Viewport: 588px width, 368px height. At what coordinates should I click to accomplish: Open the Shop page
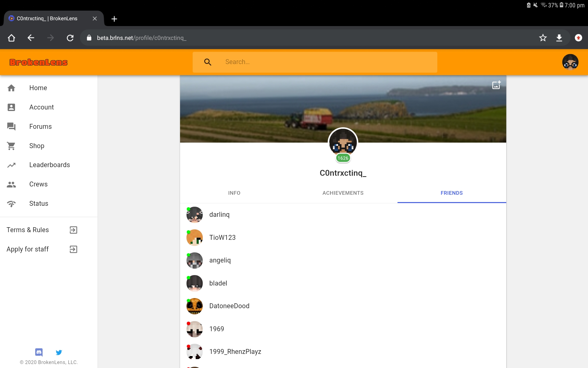click(49, 146)
